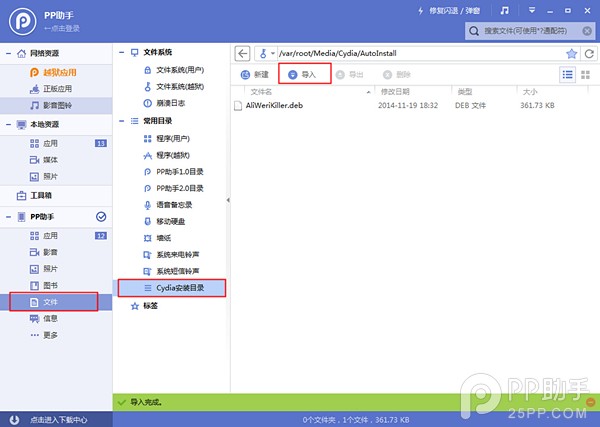Select 程序(越狱) directory
The width and height of the screenshot is (600, 427).
167,155
